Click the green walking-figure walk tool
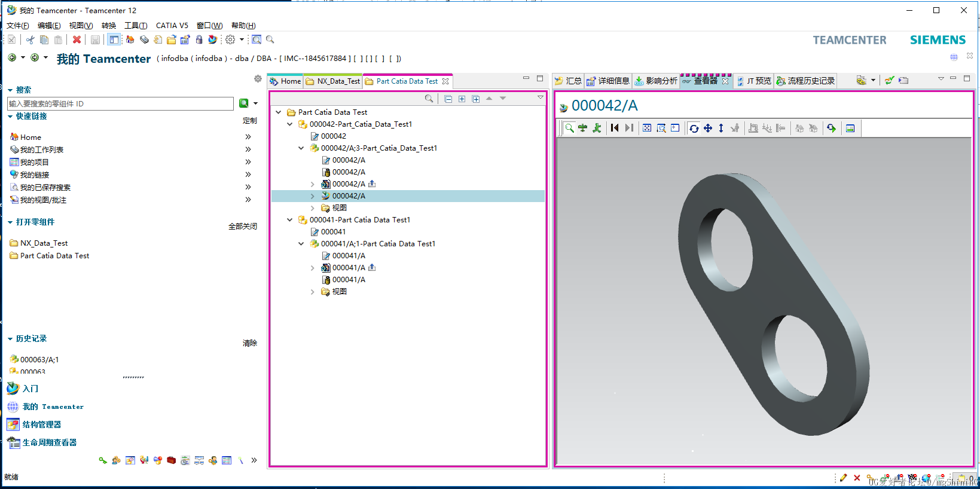The image size is (980, 489). click(x=597, y=128)
